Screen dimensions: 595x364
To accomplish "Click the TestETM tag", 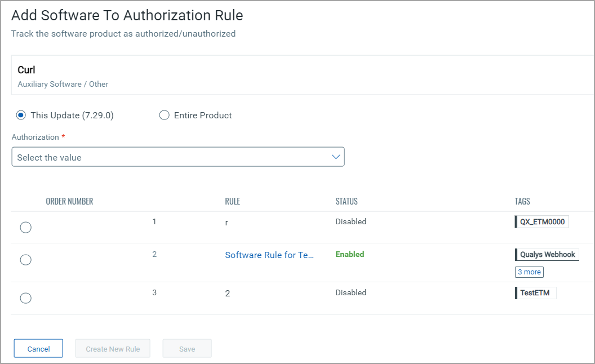I will 535,293.
